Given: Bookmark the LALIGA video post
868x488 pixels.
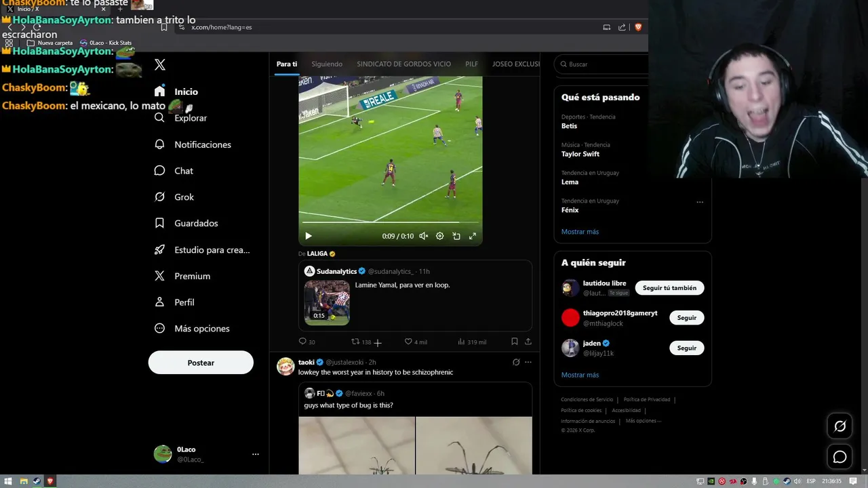Looking at the screenshot, I should (515, 342).
